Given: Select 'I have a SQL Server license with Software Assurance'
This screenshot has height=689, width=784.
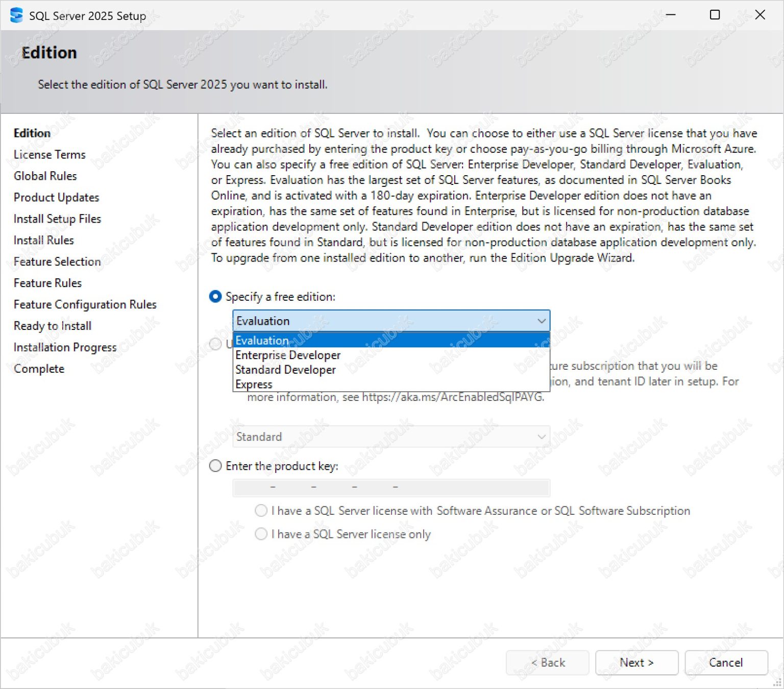Looking at the screenshot, I should pos(261,510).
